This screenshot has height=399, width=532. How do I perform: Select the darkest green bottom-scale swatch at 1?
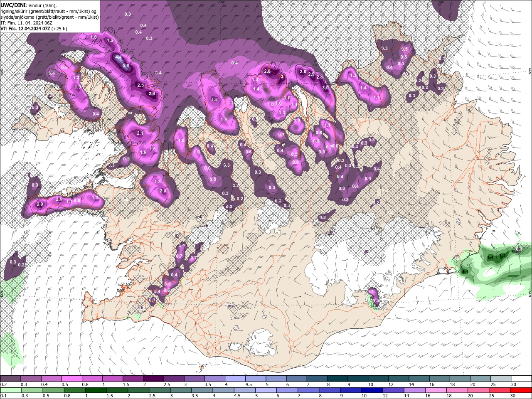coord(96,390)
